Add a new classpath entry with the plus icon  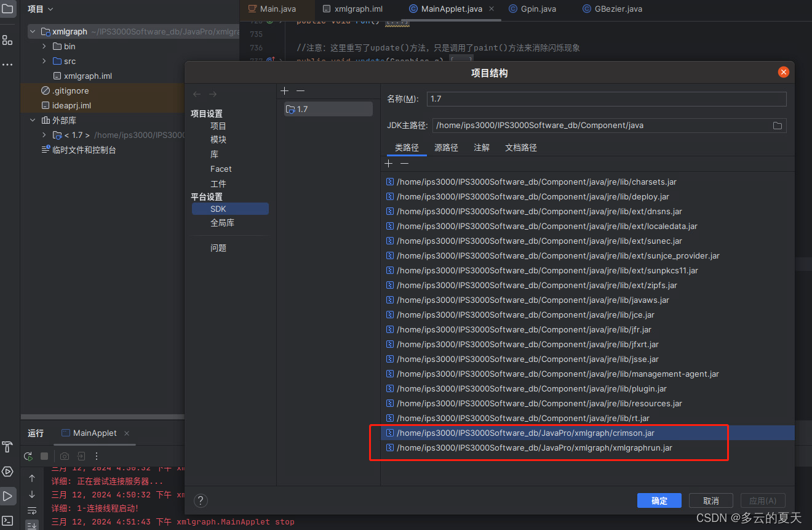[x=388, y=163]
